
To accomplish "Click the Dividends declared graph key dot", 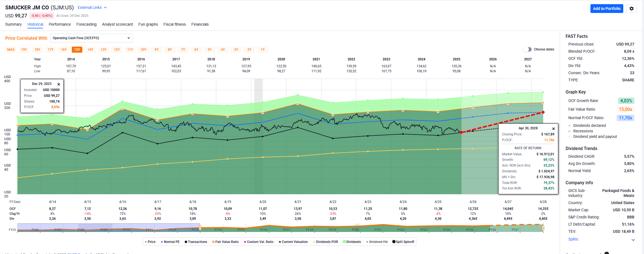I will pos(569,126).
